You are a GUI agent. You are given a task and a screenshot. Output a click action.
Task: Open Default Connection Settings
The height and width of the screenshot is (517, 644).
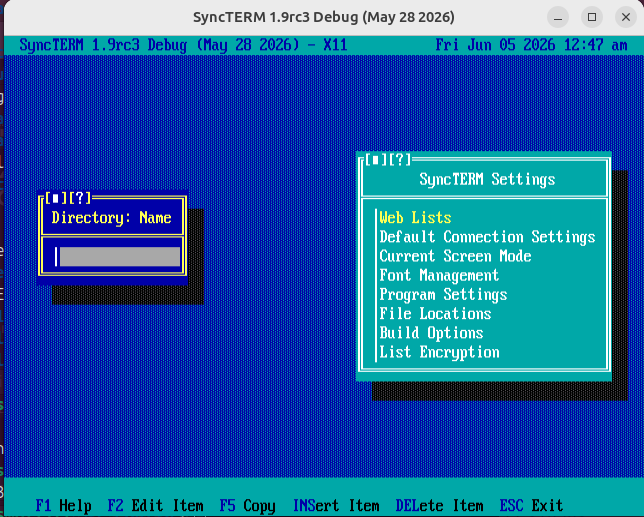coord(487,237)
